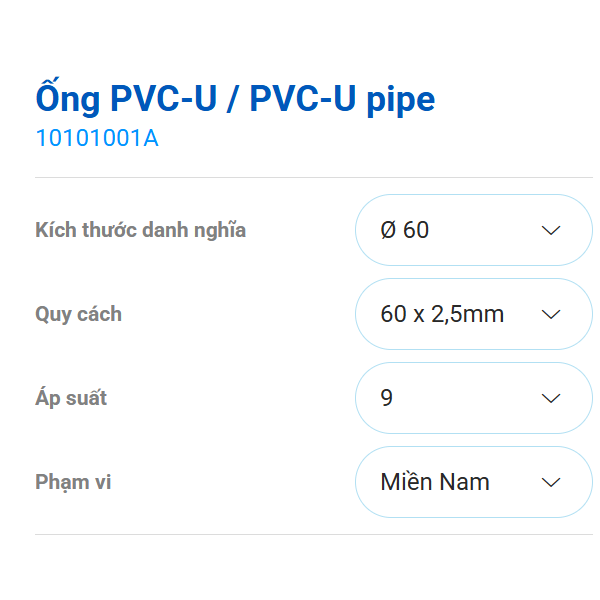This screenshot has width=600, height=600.
Task: Click the chevron arrow beside Miền Nam
Action: tap(551, 482)
